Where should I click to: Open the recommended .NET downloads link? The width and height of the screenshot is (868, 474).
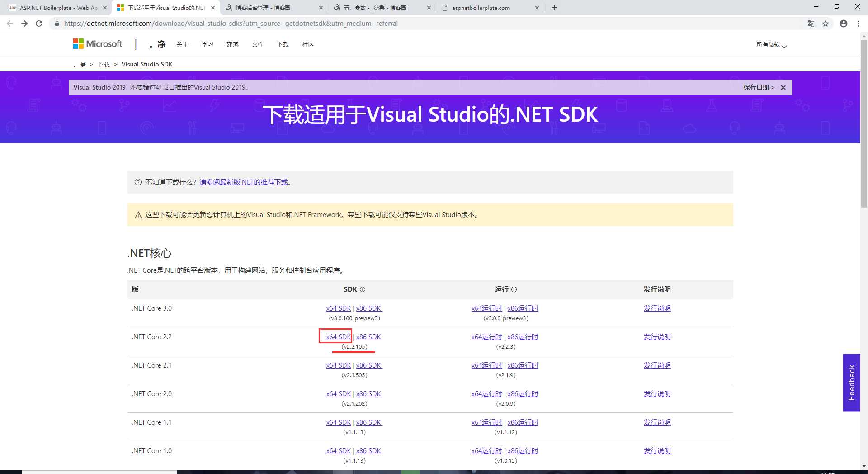244,182
